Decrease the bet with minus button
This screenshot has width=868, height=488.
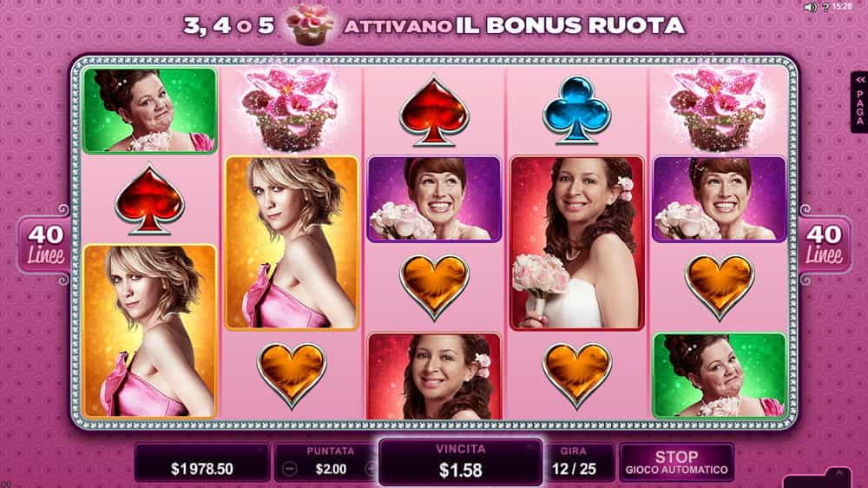[290, 469]
